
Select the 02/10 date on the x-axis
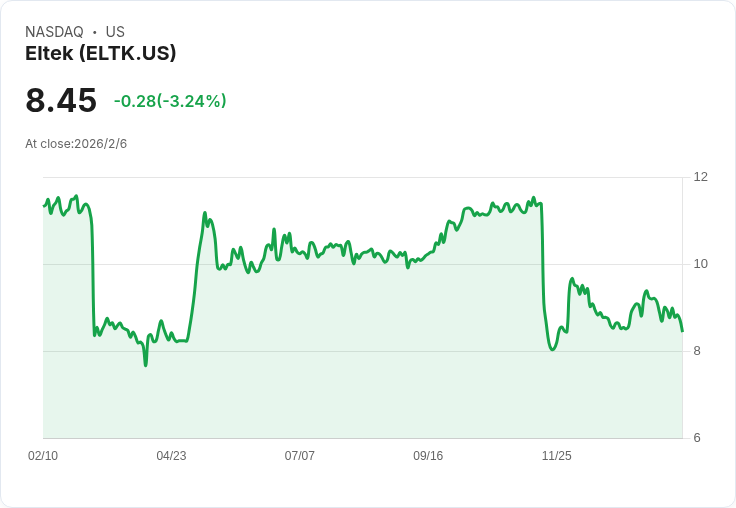pyautogui.click(x=43, y=456)
